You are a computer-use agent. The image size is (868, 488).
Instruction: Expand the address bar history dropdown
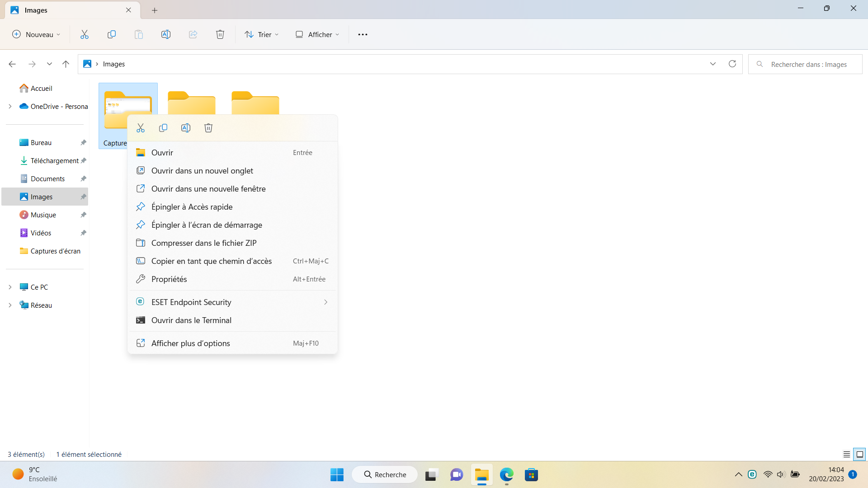pos(713,64)
